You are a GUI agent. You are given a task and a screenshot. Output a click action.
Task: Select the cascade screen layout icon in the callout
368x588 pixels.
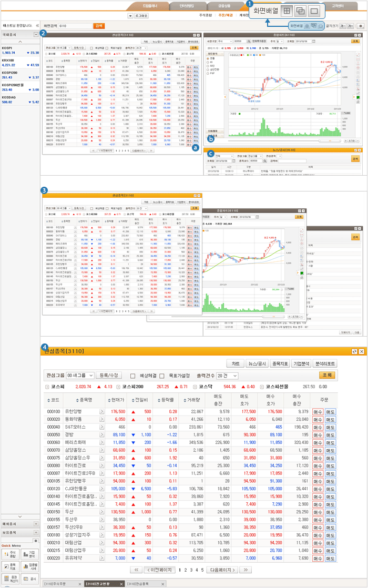pyautogui.click(x=300, y=11)
